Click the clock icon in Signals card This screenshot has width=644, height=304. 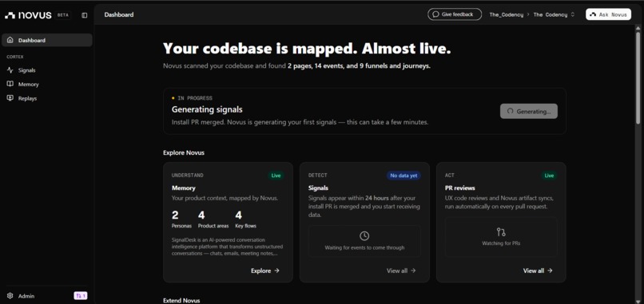(x=364, y=236)
